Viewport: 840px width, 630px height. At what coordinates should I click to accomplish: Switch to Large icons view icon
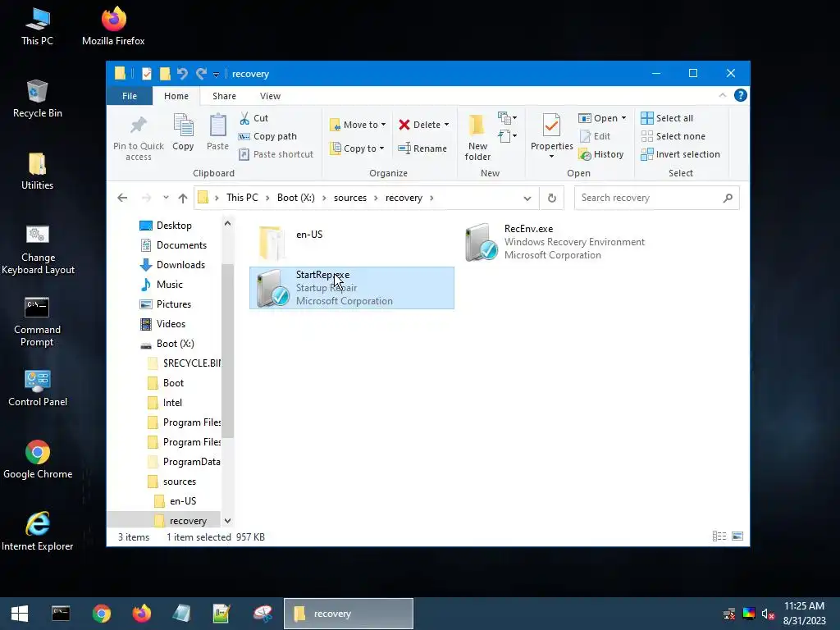pos(737,536)
